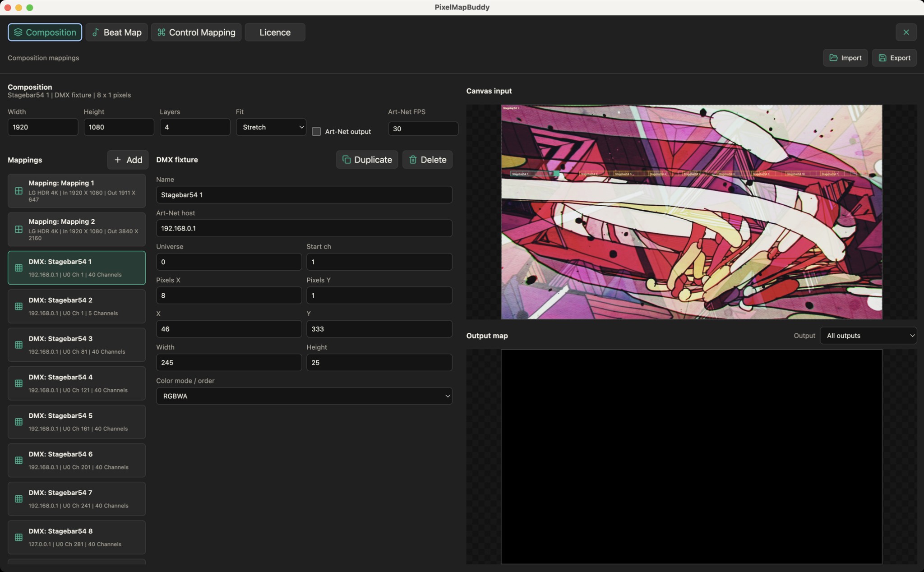This screenshot has height=572, width=924.
Task: Click the Pixels Y field
Action: [x=379, y=295]
